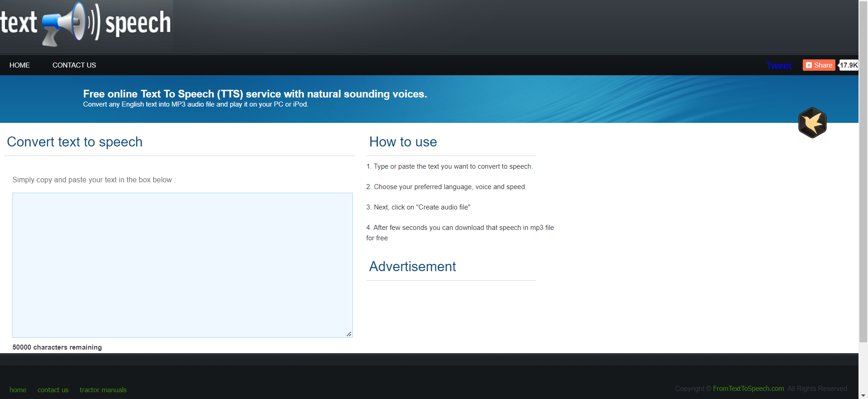Viewport: 868px width, 399px height.
Task: Click the How to use heading
Action: point(403,142)
